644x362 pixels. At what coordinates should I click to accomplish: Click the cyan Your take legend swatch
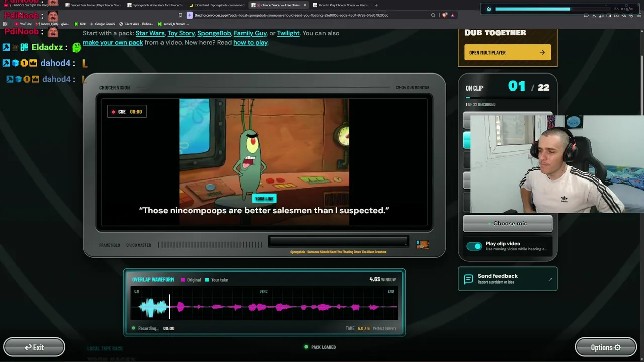(207, 280)
